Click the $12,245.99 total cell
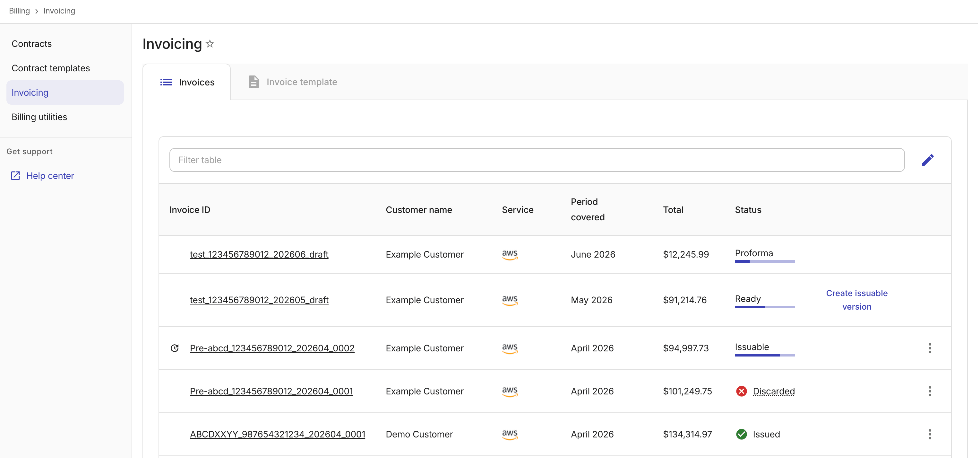980x458 pixels. (686, 254)
